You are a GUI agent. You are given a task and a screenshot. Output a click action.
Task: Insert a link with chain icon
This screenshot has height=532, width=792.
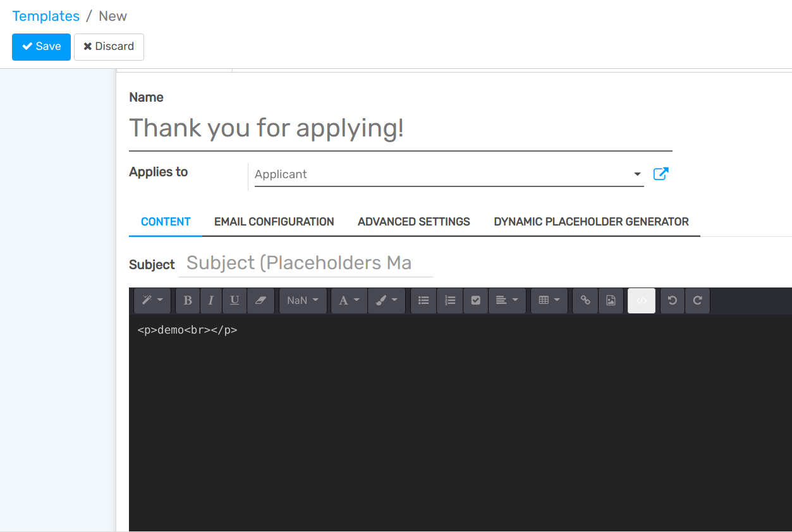coord(585,301)
